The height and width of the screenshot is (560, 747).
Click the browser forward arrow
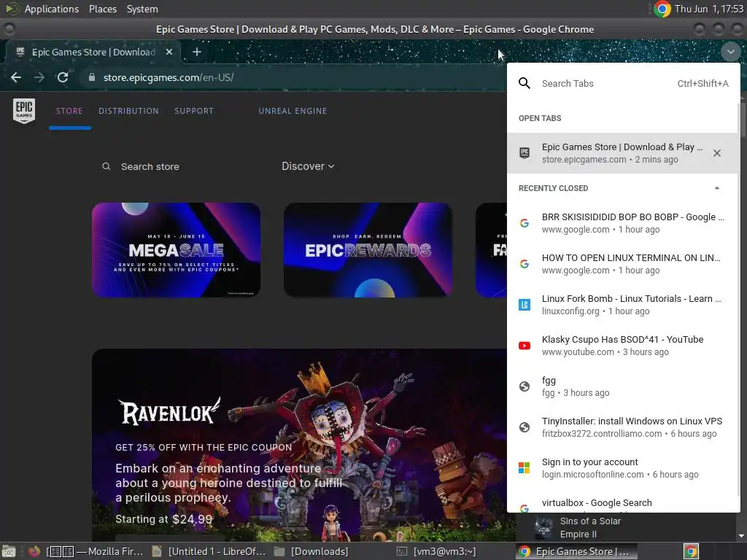pos(39,77)
